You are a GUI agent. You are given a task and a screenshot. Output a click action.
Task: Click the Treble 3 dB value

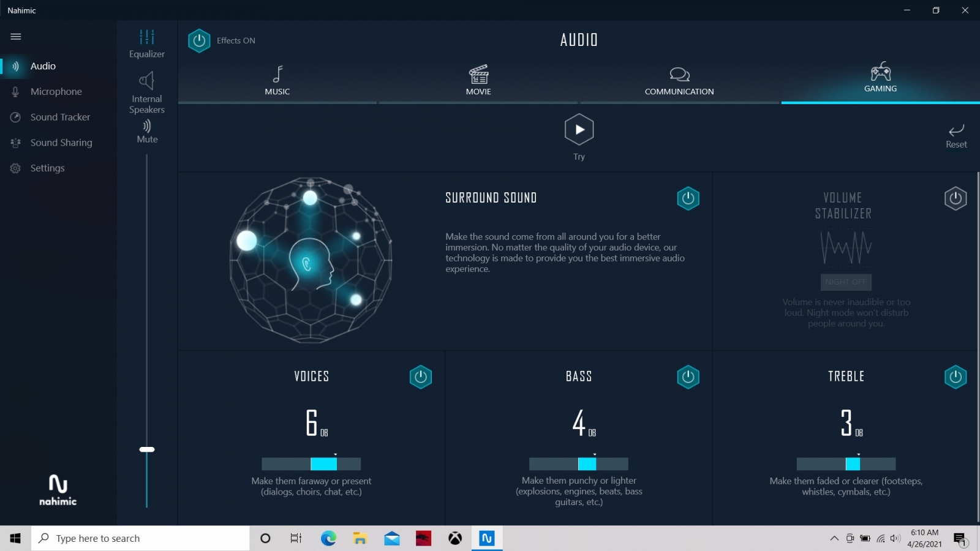click(851, 422)
